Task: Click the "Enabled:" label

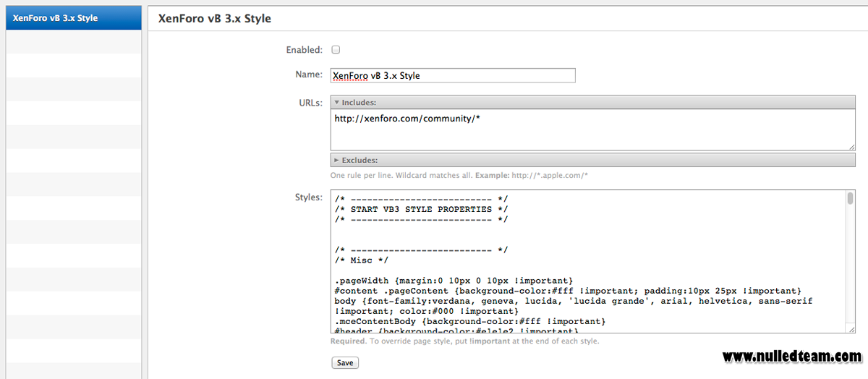Action: click(304, 50)
